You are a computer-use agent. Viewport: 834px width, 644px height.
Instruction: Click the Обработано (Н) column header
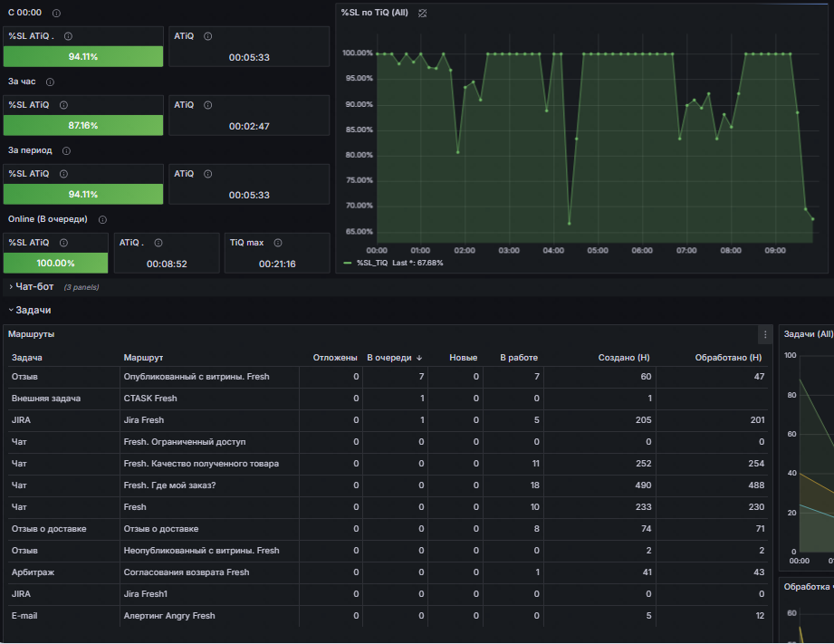pos(727,358)
